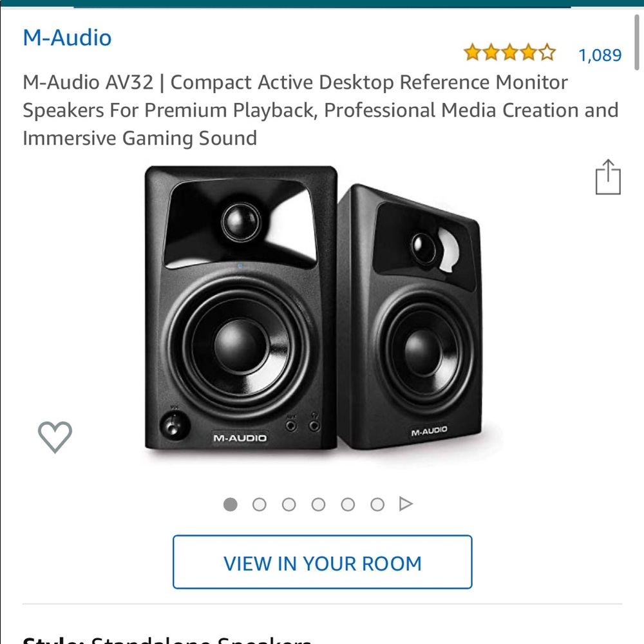The height and width of the screenshot is (644, 644).
Task: Select the third carousel dot
Action: pos(289,505)
